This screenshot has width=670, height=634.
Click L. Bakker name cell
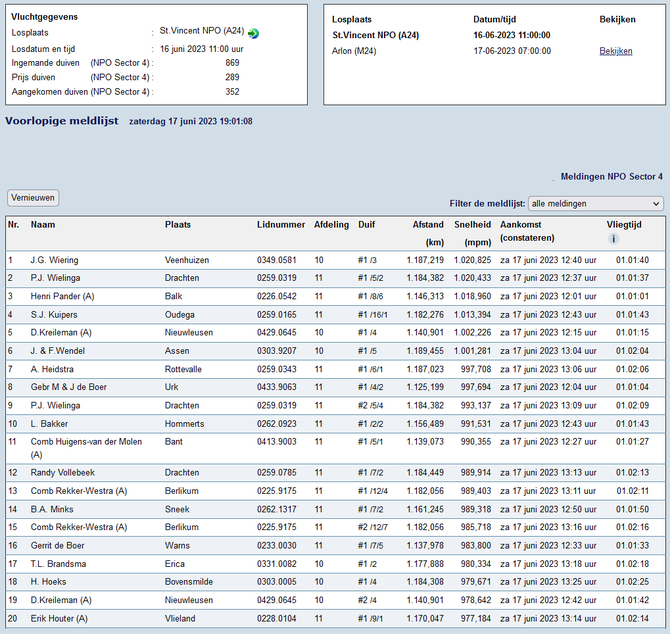[49, 424]
